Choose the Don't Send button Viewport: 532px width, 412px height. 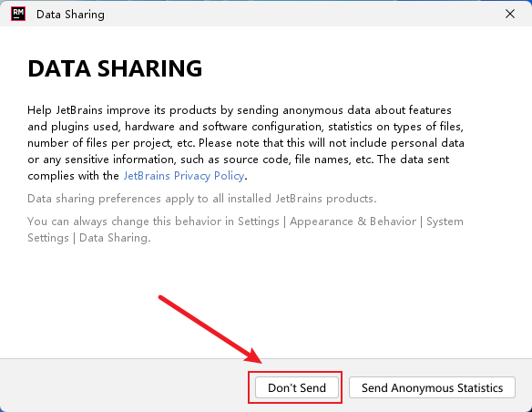coord(297,387)
